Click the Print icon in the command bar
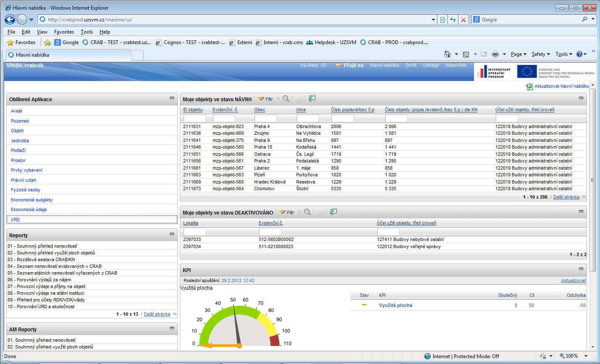Image resolution: width=600 pixels, height=364 pixels. click(495, 54)
